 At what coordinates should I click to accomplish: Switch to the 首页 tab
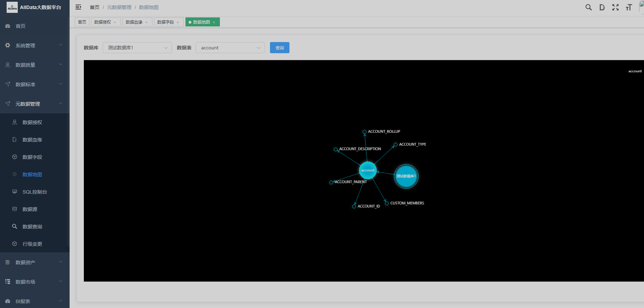pos(82,22)
